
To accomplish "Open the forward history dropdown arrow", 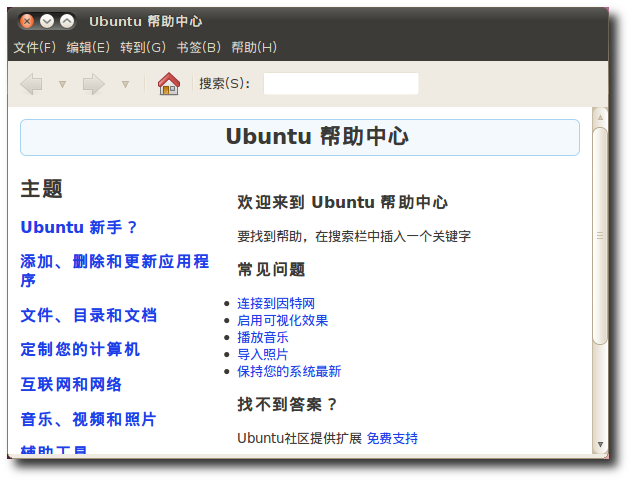I will tap(125, 84).
